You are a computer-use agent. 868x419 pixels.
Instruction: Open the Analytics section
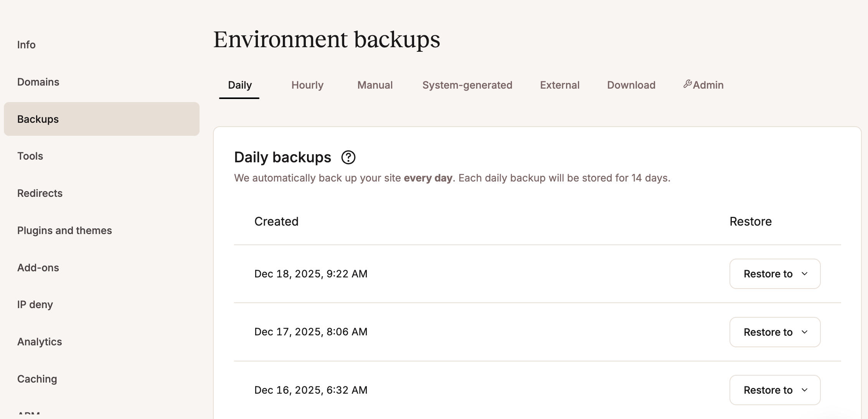tap(40, 341)
